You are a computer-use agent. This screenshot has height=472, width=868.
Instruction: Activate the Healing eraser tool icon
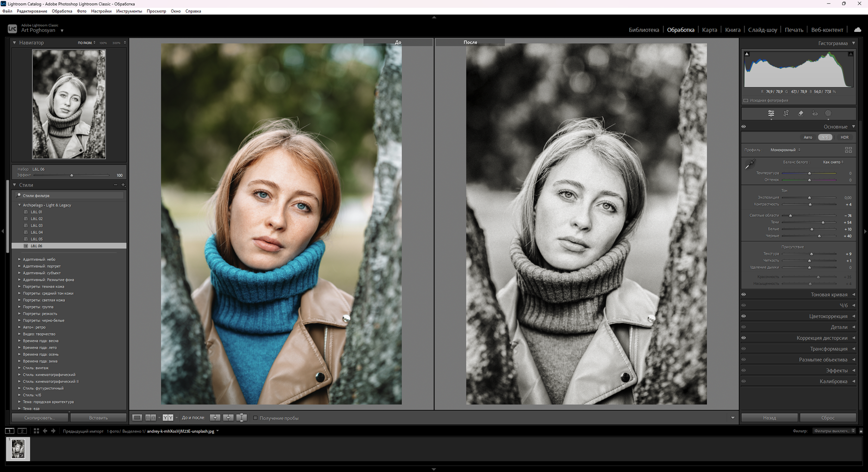[800, 113]
